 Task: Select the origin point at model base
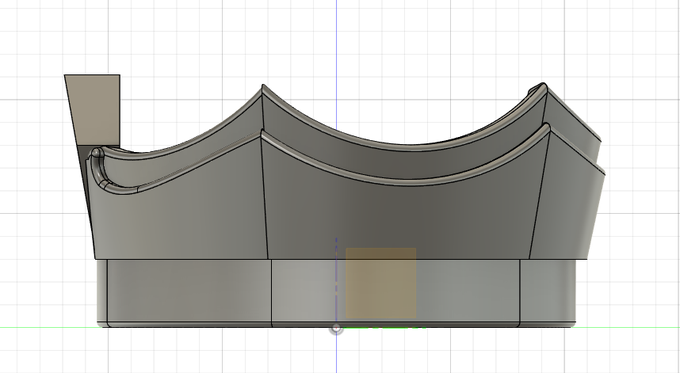click(337, 329)
